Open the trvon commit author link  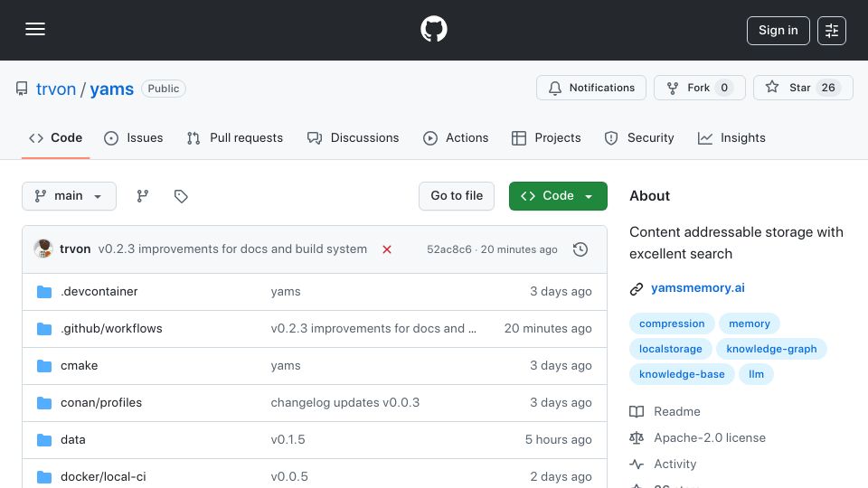[x=75, y=249]
